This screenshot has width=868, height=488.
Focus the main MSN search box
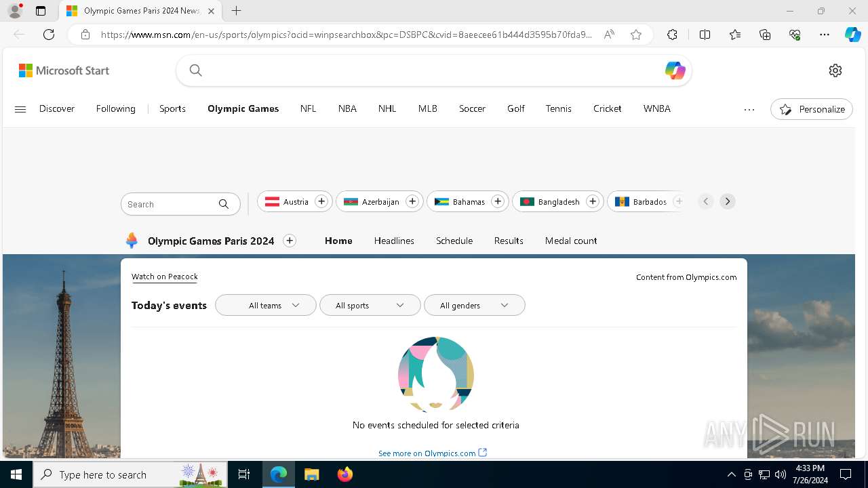coord(434,70)
